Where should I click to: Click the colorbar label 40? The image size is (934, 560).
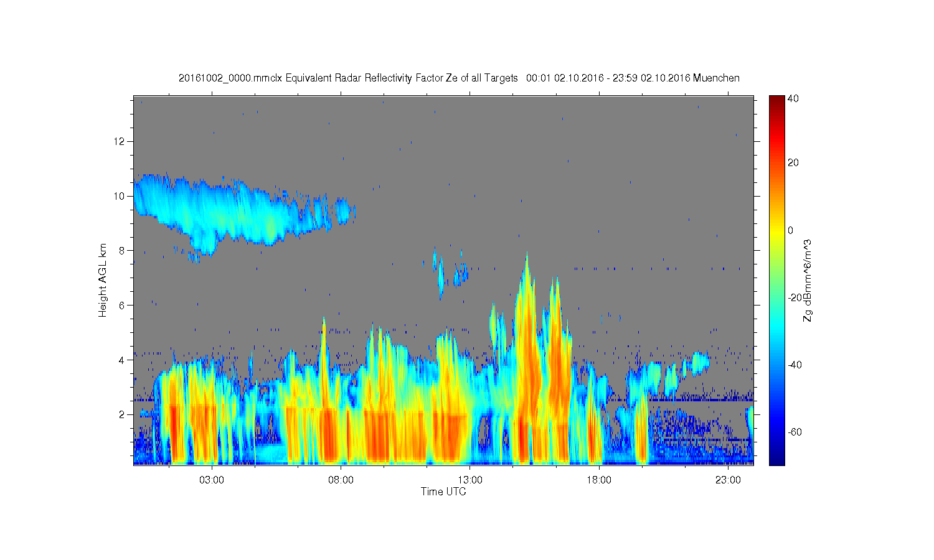tap(793, 98)
